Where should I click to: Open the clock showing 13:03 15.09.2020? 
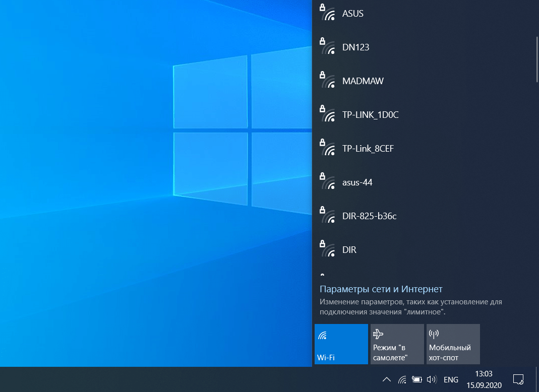pos(484,379)
